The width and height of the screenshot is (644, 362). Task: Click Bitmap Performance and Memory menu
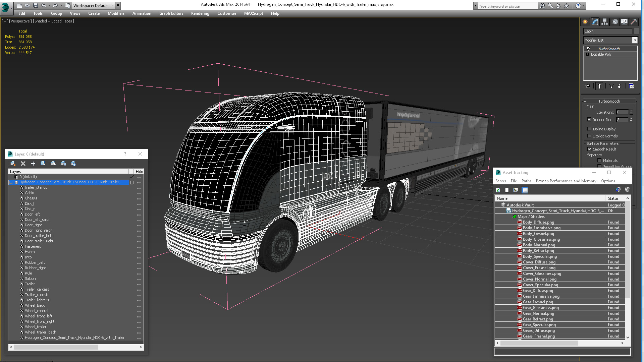click(566, 181)
